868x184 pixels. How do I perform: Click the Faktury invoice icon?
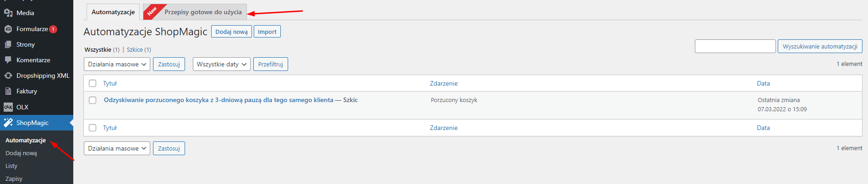pyautogui.click(x=8, y=91)
